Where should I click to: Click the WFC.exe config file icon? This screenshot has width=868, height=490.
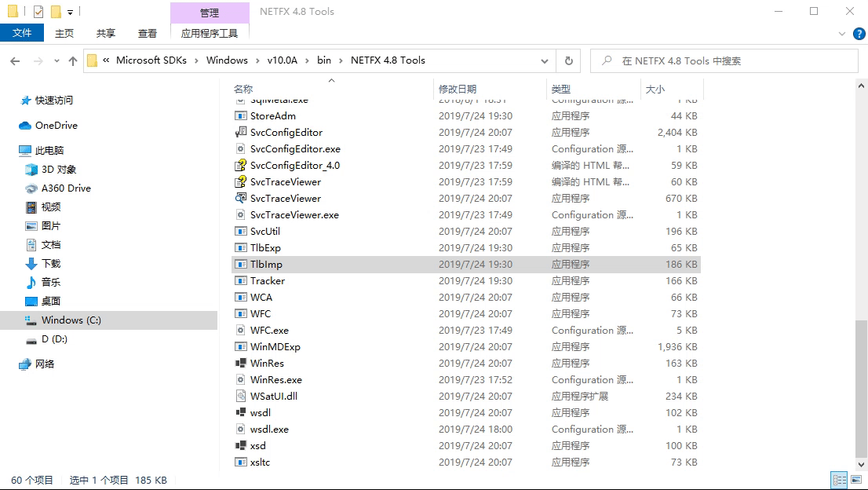click(x=241, y=330)
